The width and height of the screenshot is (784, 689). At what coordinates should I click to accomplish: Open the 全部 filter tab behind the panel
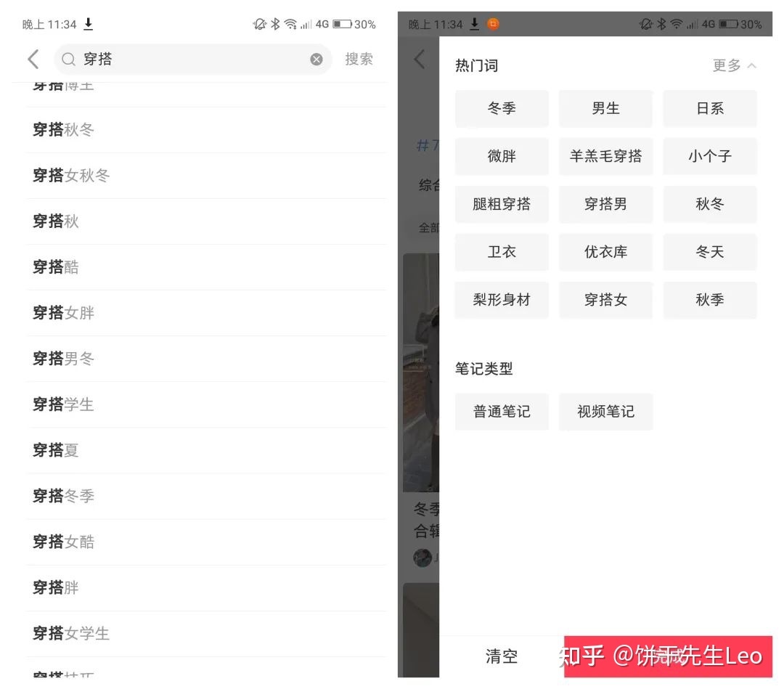[x=430, y=227]
